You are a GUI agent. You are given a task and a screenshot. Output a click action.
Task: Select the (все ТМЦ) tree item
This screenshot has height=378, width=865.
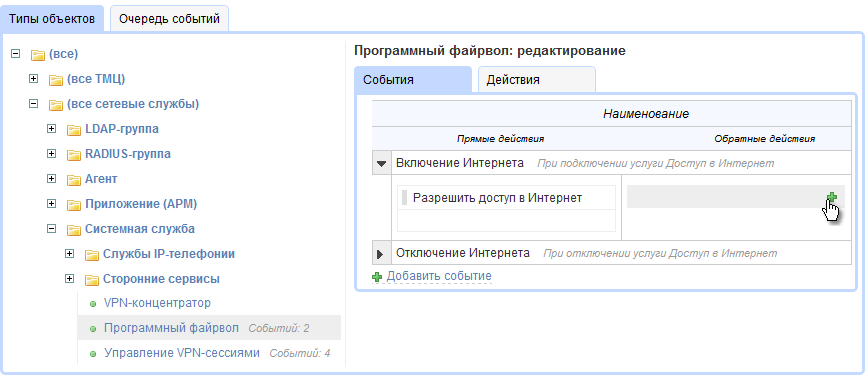(x=96, y=79)
